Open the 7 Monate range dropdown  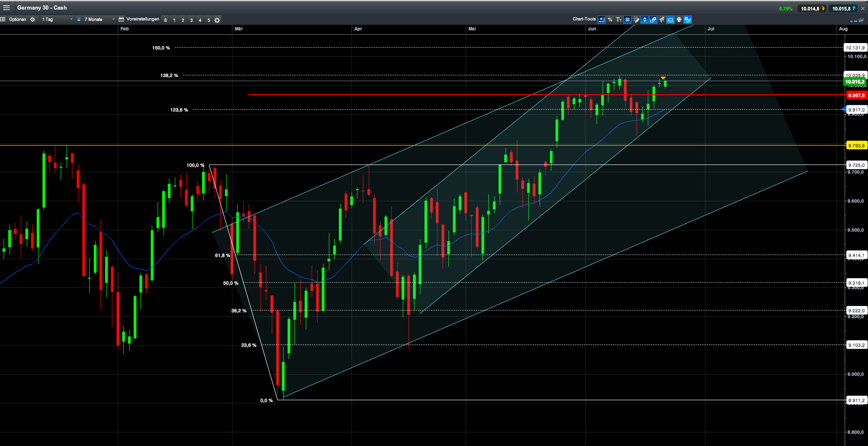point(95,19)
